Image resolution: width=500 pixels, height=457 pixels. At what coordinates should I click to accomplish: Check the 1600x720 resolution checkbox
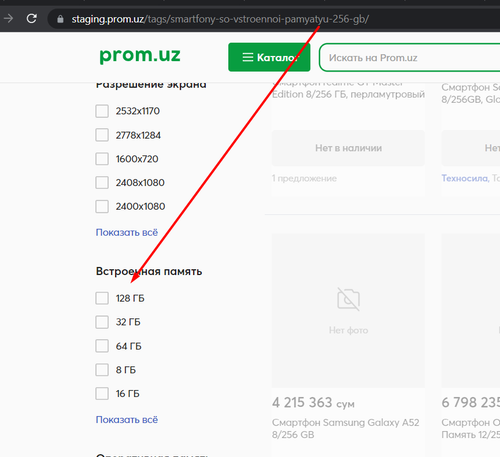pyautogui.click(x=102, y=159)
